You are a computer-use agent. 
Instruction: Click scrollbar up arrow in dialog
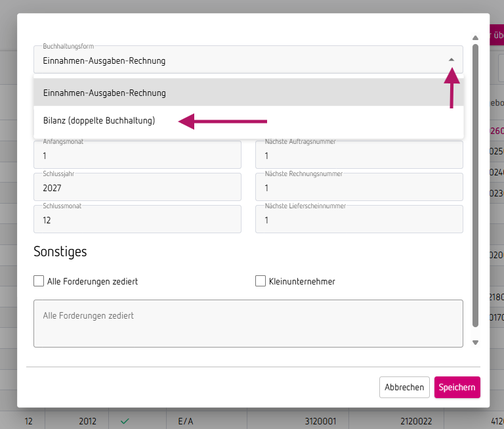coord(475,38)
